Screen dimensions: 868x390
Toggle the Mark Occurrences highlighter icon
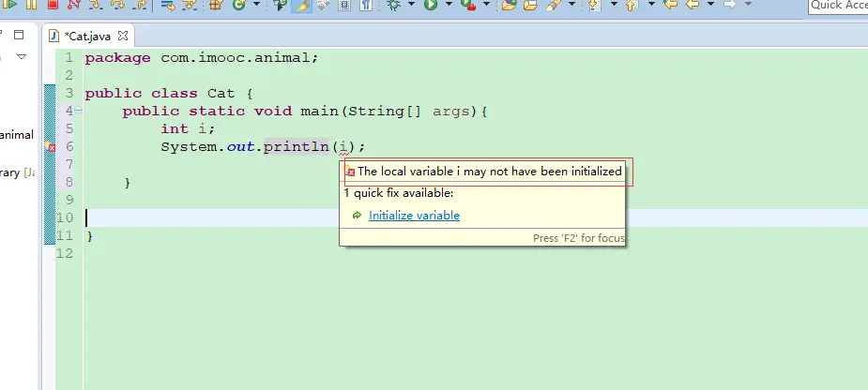click(302, 5)
